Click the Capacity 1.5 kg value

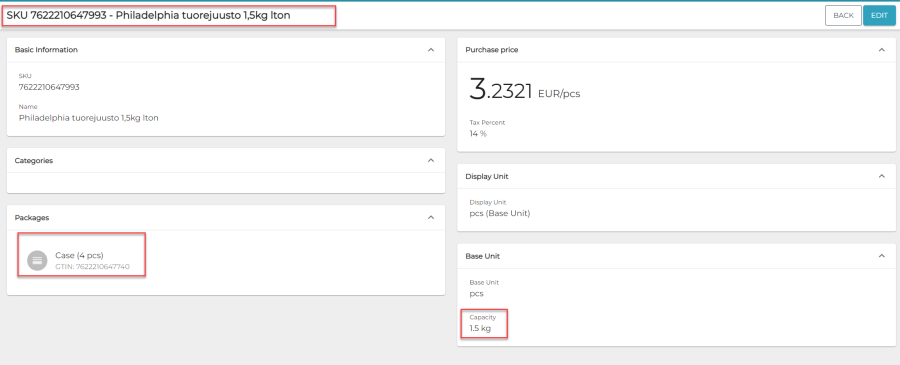480,329
